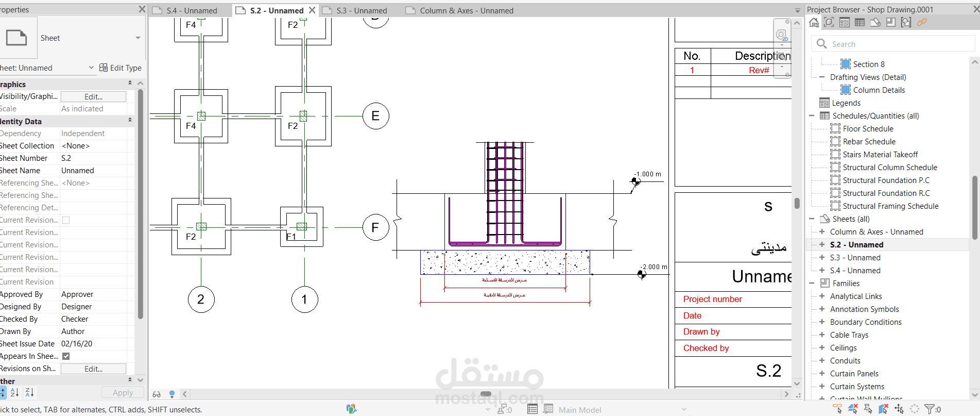Click the orange Revit links icon

[922, 22]
